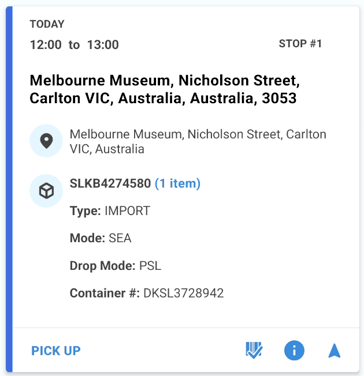
Task: Click the package box icon
Action: click(46, 191)
